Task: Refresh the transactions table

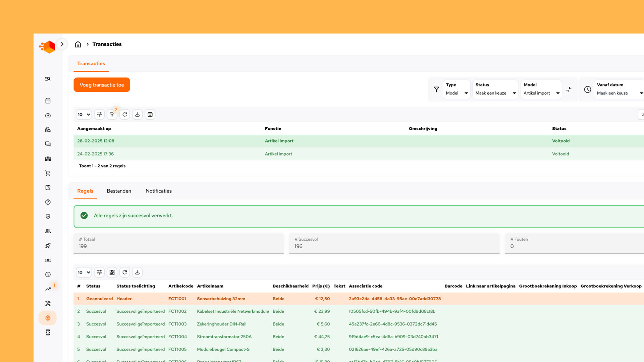Action: [x=124, y=115]
